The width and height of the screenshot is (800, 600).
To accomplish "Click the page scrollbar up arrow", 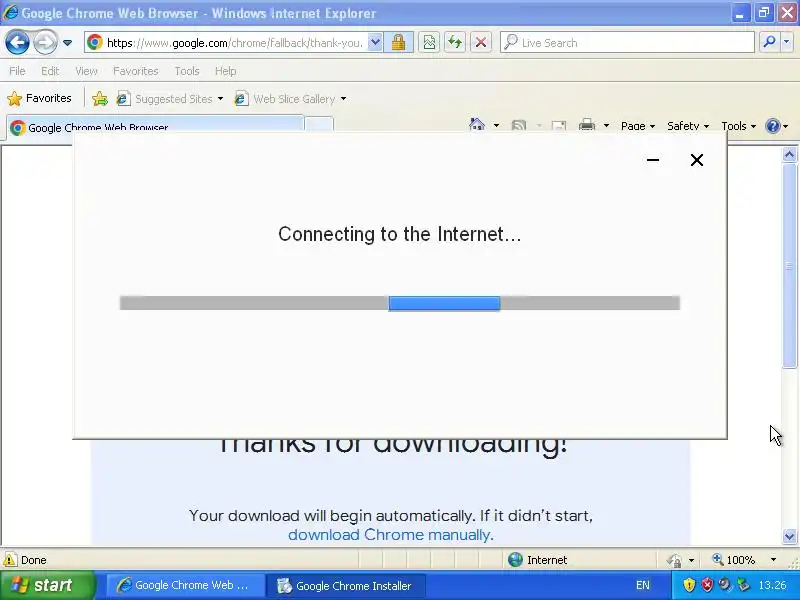I will (x=789, y=154).
